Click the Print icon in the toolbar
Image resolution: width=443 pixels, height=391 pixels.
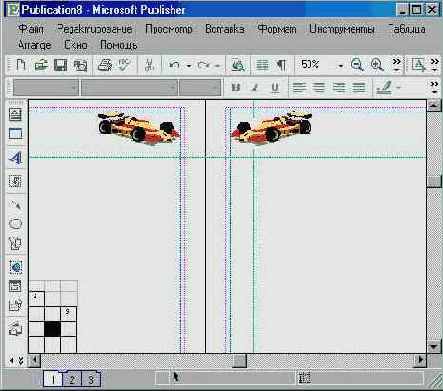point(105,65)
